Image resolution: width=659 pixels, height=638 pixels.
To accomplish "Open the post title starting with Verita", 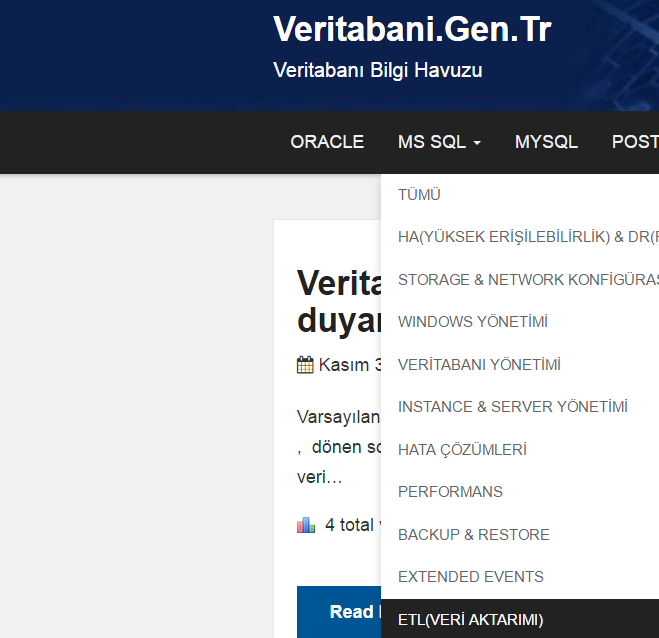I will [x=339, y=301].
